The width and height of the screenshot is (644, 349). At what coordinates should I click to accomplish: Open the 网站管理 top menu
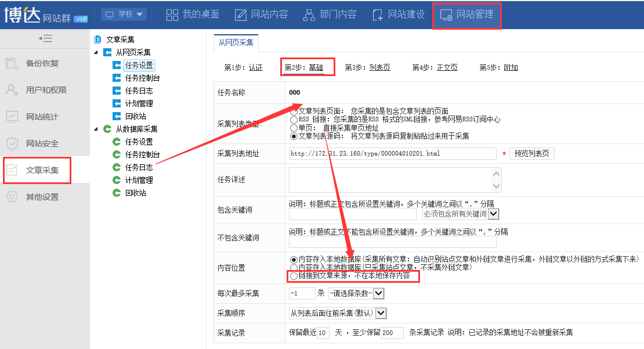(467, 15)
